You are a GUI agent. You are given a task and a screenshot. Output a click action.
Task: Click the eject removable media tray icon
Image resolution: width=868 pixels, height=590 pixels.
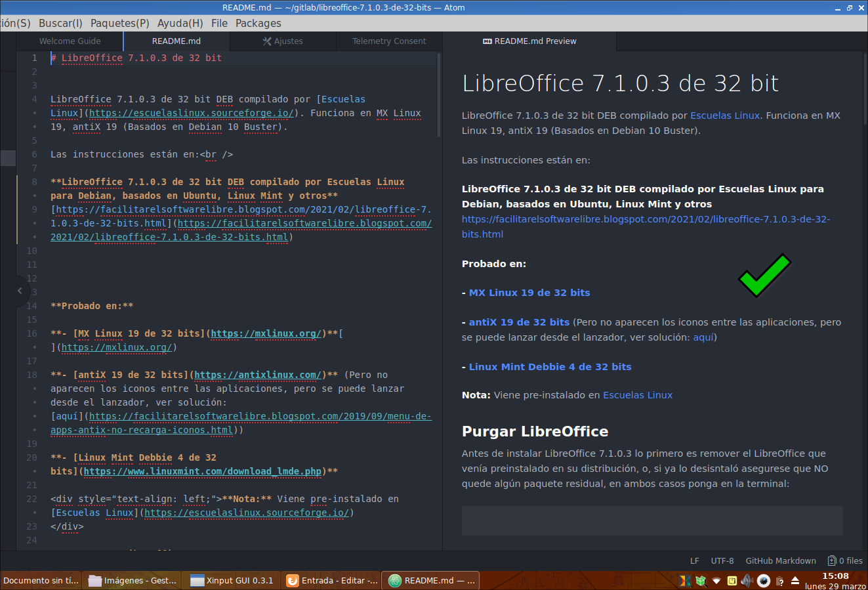click(x=795, y=581)
